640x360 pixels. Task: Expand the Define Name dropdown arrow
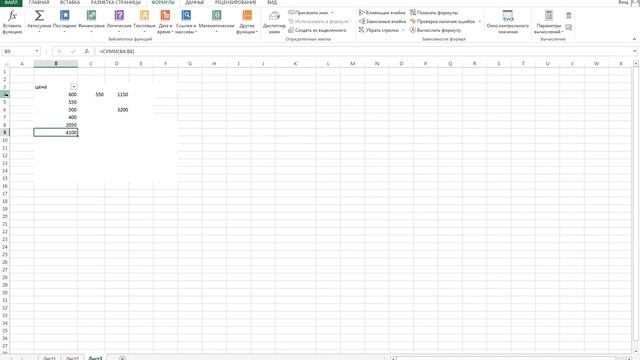[332, 13]
